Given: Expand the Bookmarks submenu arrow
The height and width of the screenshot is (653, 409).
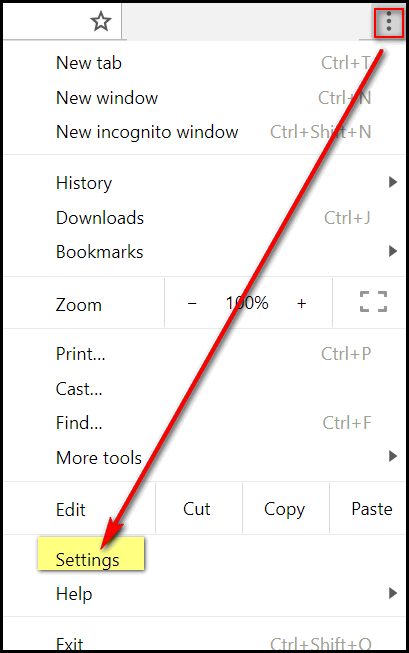Looking at the screenshot, I should click(392, 251).
